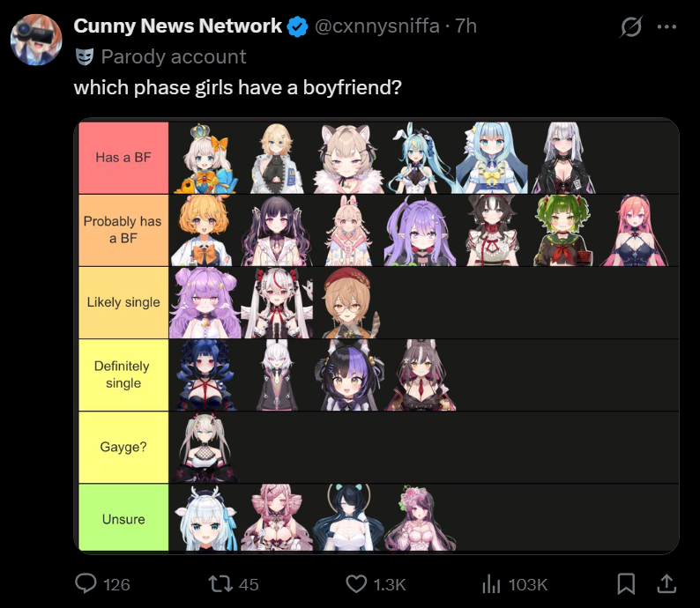700x608 pixels.
Task: Open the Cunny News Network profile avatar
Action: pos(36,40)
